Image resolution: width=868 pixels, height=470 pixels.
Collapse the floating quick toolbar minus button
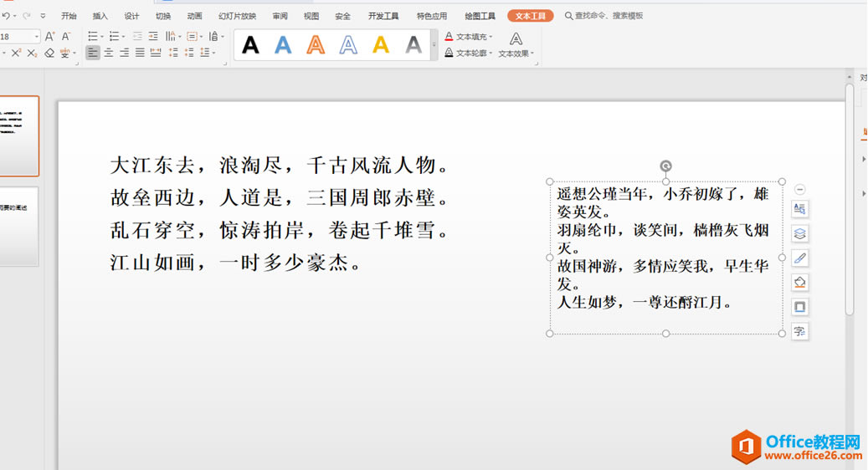(x=800, y=190)
